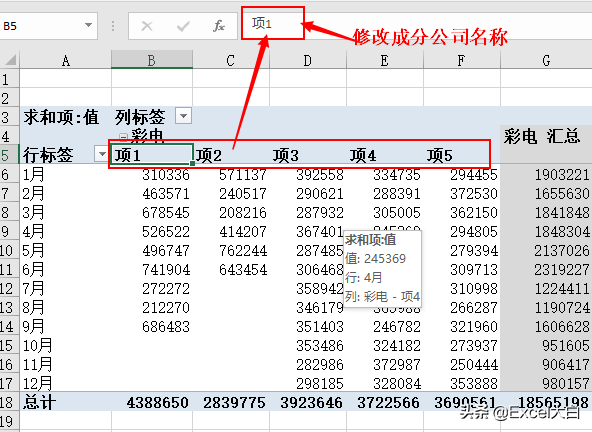Open the 列标签 filter dropdown
The image size is (592, 432).
183,116
